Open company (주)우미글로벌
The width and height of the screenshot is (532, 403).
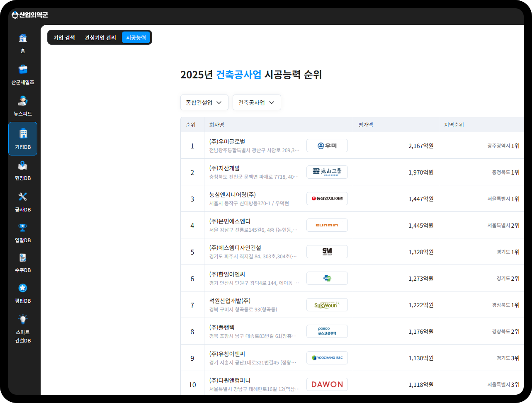pos(227,142)
